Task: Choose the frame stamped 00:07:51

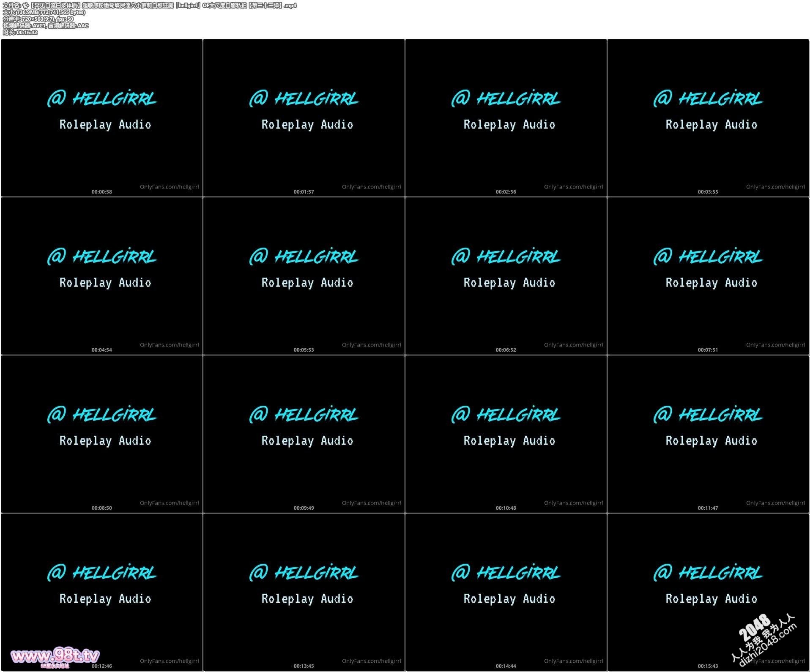Action: 708,276
